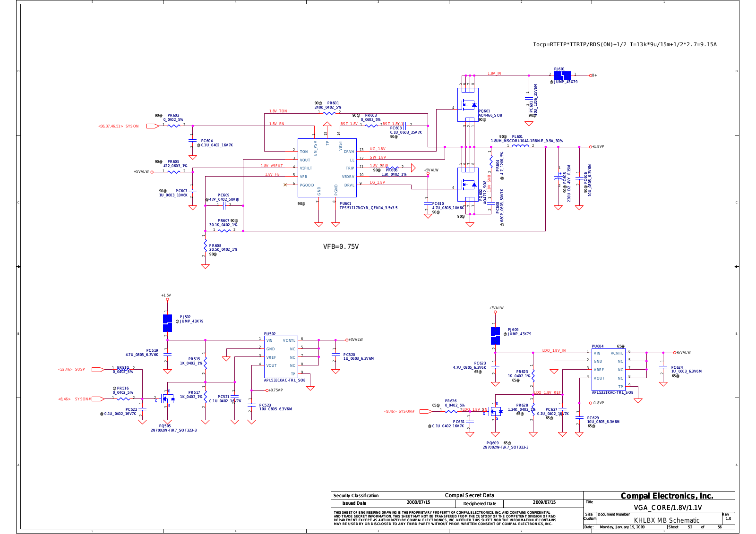Select the PR628 1.24K resistor symbol

click(x=533, y=410)
